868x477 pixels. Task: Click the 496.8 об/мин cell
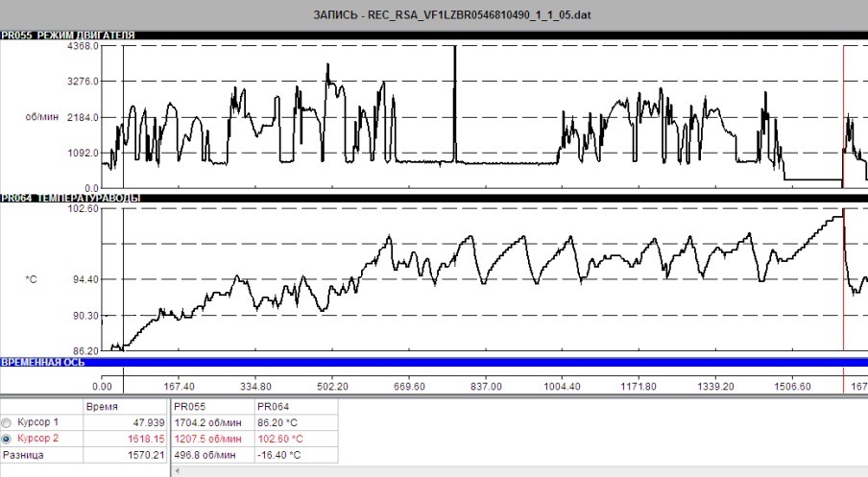coord(213,455)
